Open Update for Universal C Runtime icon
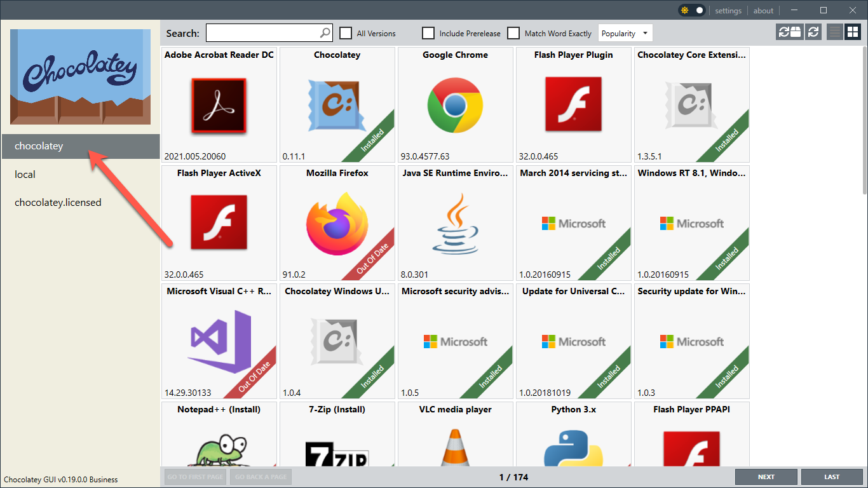The height and width of the screenshot is (488, 868). [574, 342]
